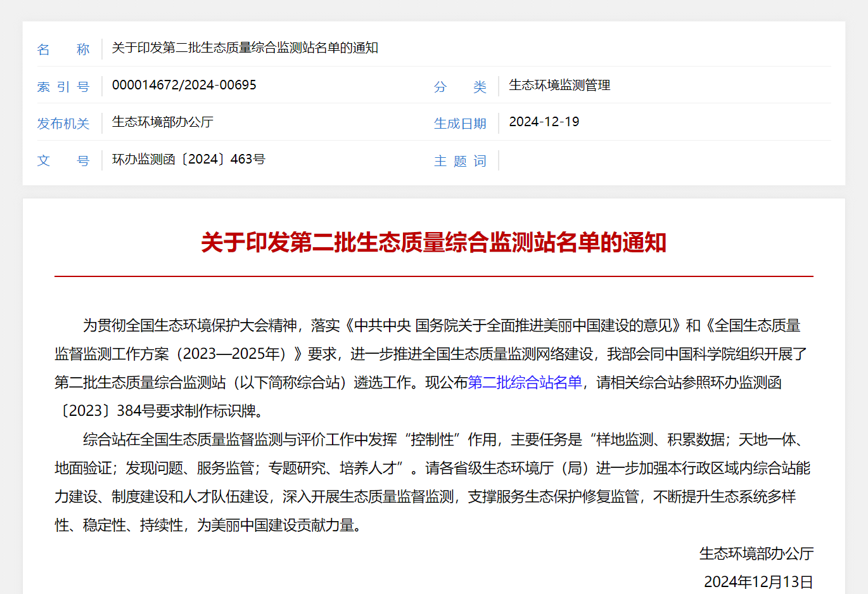This screenshot has height=594, width=868.
Task: Select index number 000014672/2024-00695
Action: (184, 85)
